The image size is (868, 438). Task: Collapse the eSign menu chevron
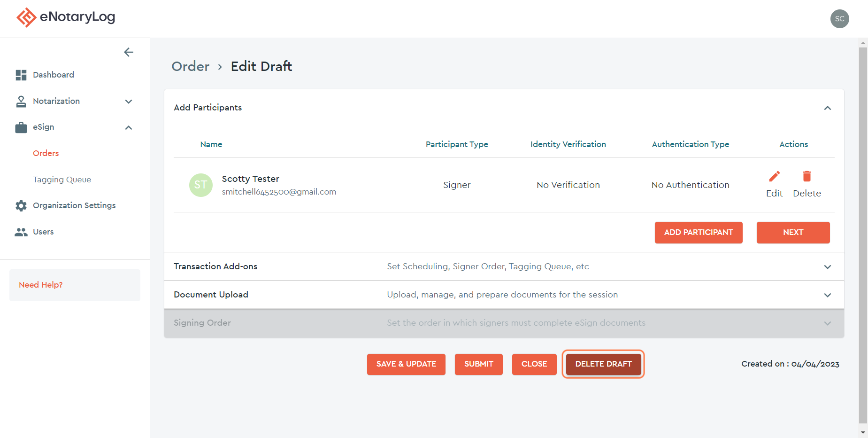coord(129,127)
